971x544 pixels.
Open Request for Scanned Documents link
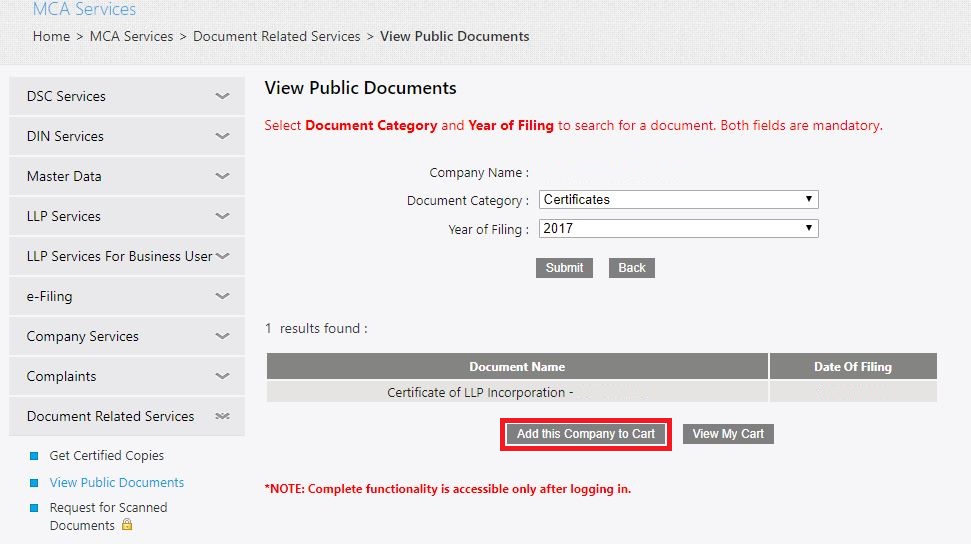(108, 516)
